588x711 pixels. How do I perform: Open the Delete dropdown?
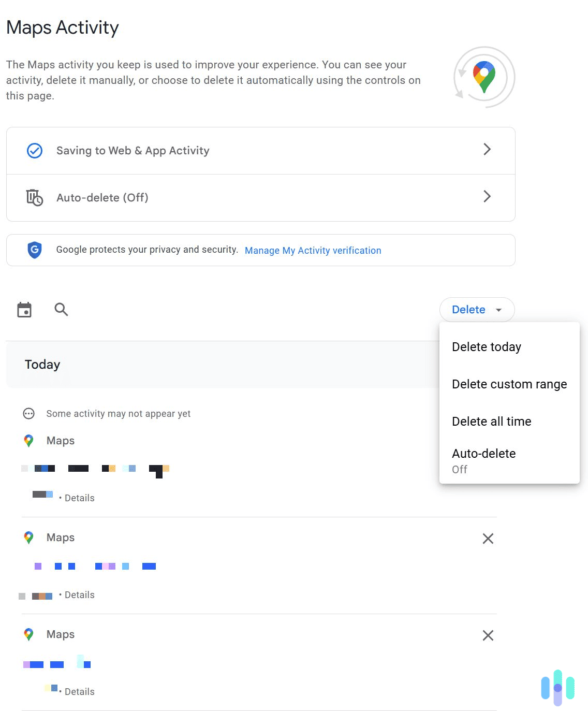coord(476,309)
